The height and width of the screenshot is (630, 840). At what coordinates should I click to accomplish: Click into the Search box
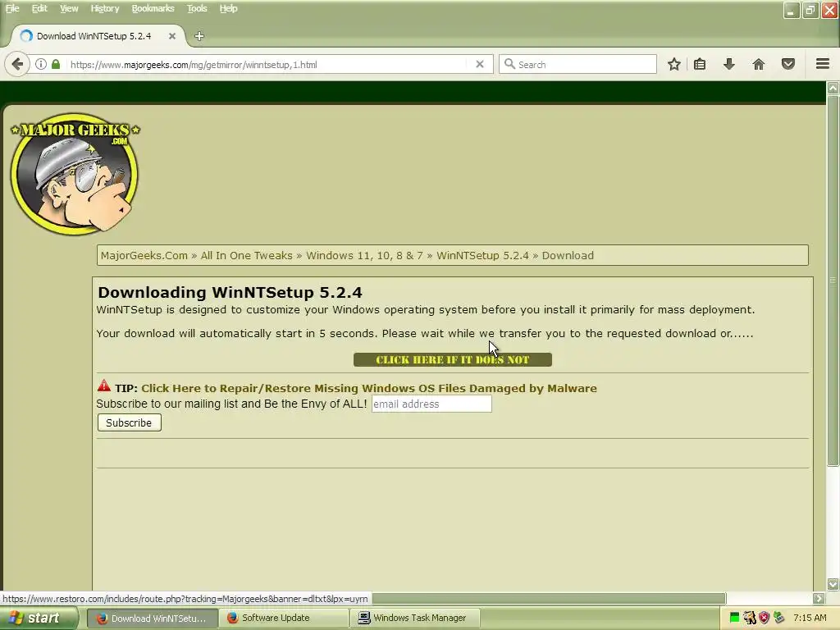pos(577,64)
